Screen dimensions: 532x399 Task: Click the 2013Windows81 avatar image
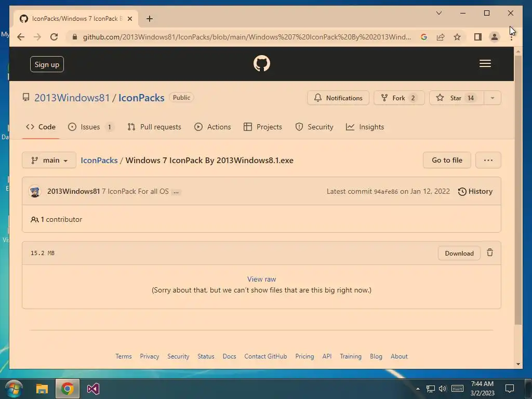(x=35, y=191)
